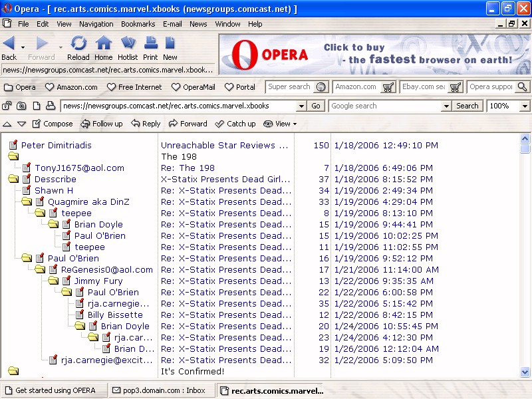The width and height of the screenshot is (532, 399).
Task: Click inside the Google search field
Action: click(x=385, y=106)
